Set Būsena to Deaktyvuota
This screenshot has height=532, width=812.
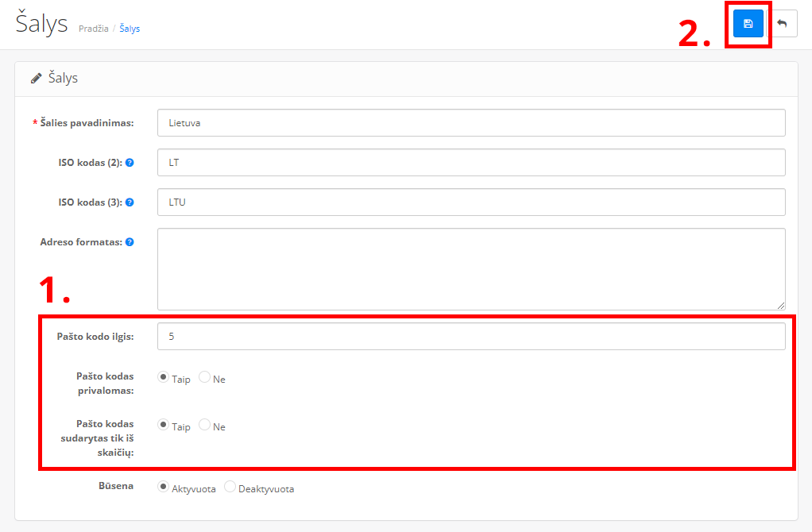click(230, 488)
